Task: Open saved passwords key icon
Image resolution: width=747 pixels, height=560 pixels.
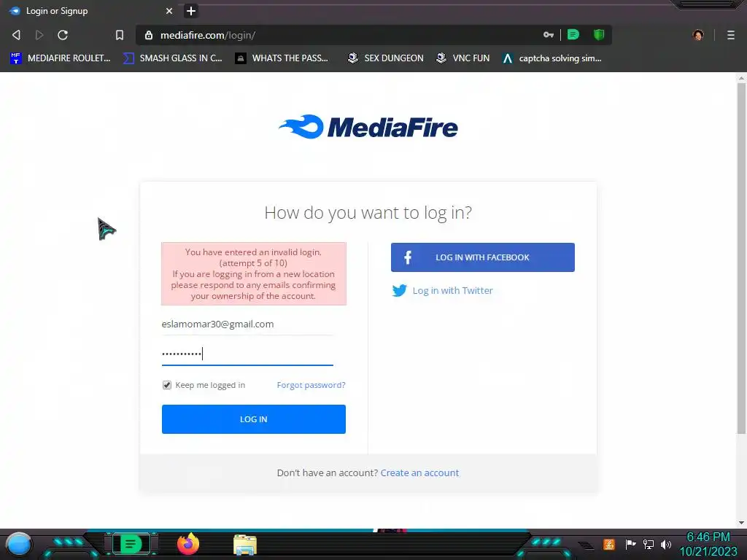Action: pyautogui.click(x=549, y=35)
